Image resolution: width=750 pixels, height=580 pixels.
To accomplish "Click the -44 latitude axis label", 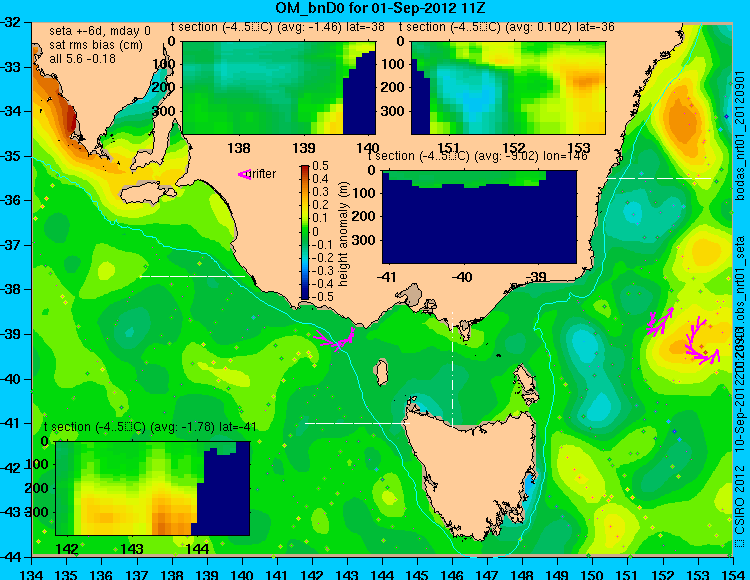I will [11, 557].
